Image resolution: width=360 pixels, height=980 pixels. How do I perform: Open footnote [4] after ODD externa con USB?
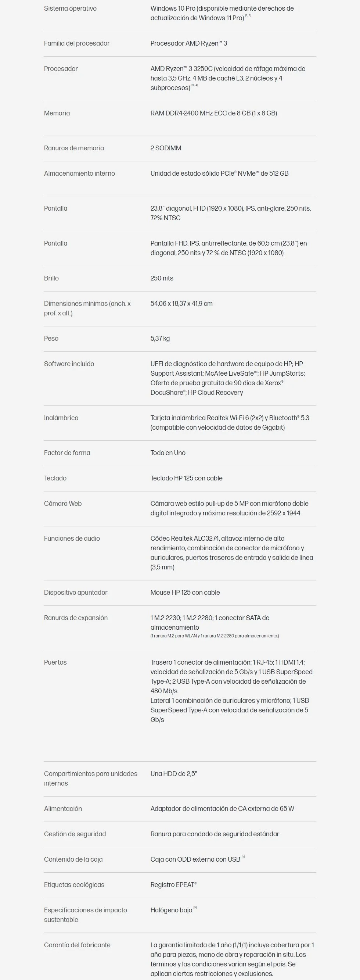(x=243, y=857)
